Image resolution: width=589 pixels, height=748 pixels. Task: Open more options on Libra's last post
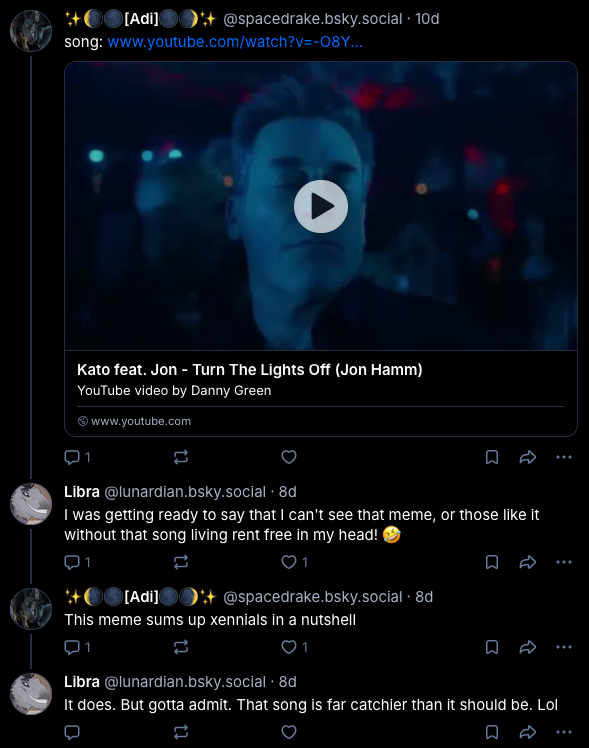(x=564, y=732)
